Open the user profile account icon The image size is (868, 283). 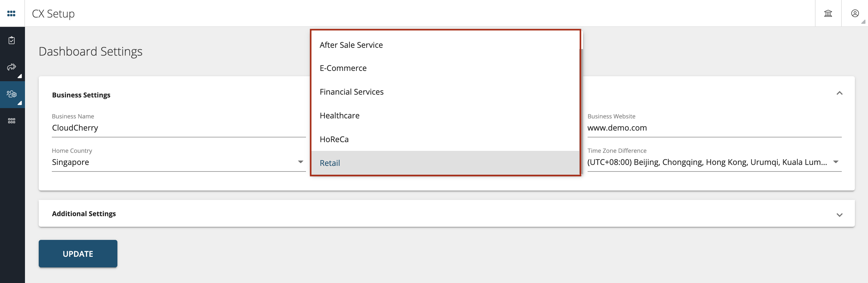click(855, 13)
